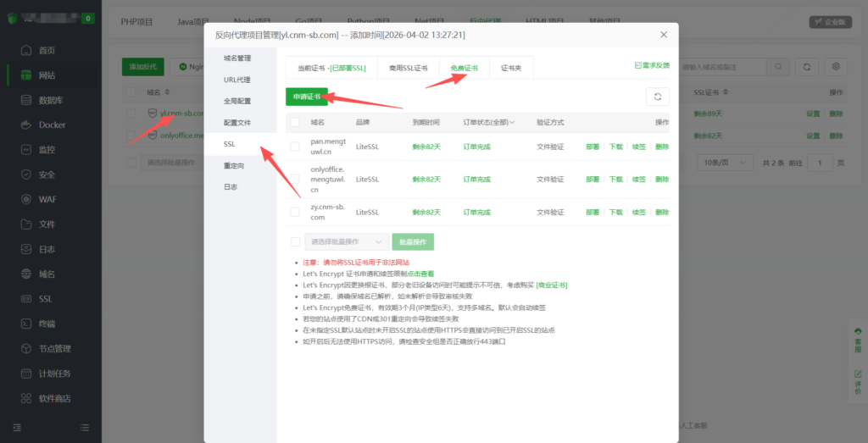Collapse the sidebar with the bottom-left icon
The height and width of the screenshot is (443, 868).
click(x=17, y=428)
